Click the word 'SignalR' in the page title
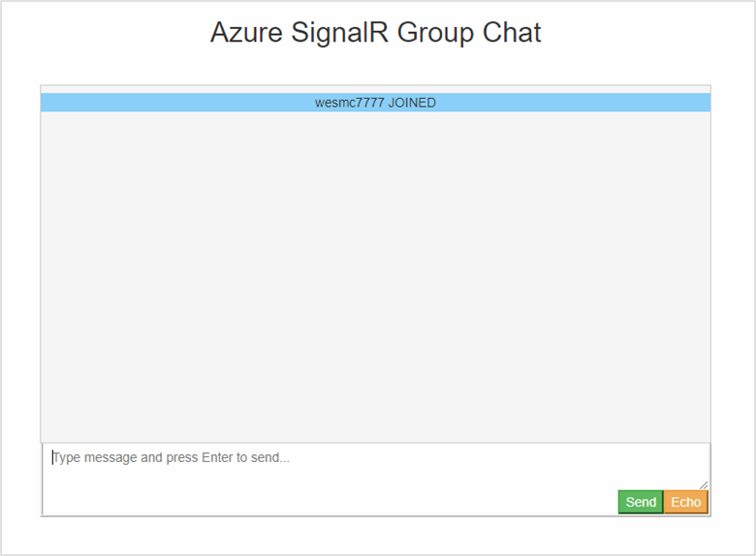This screenshot has height=556, width=756. coord(339,32)
